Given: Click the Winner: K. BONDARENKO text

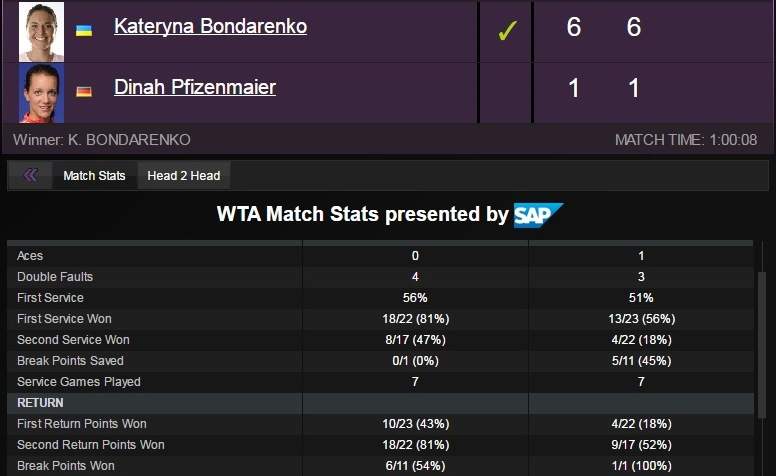Looking at the screenshot, I should pos(102,140).
